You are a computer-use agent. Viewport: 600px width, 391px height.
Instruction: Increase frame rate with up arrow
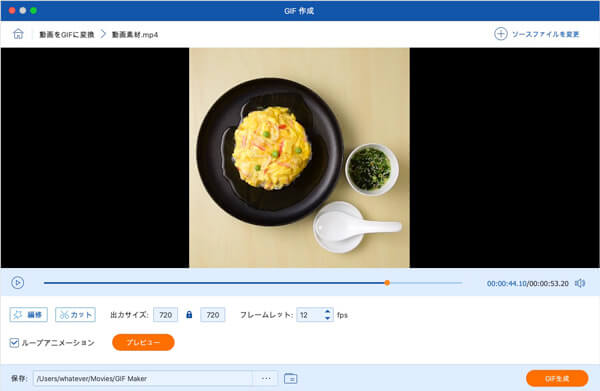328,311
